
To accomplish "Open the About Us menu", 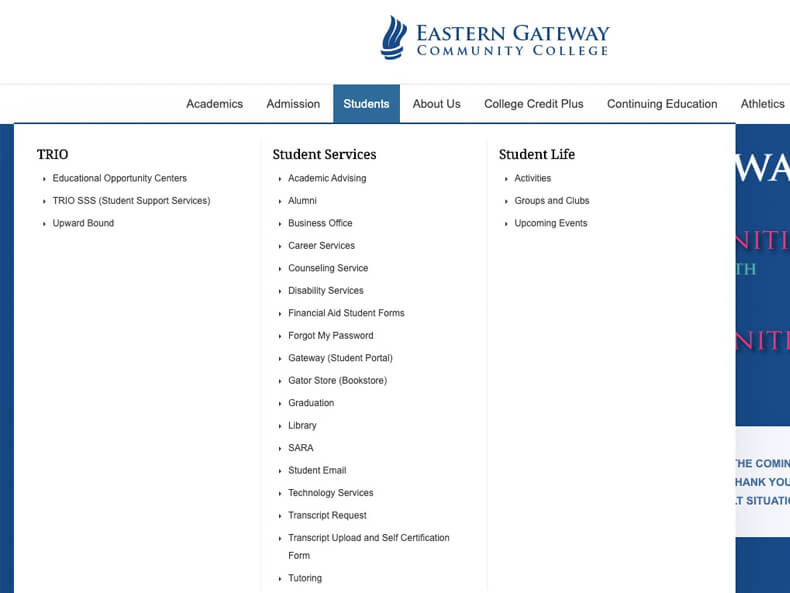I will [436, 104].
